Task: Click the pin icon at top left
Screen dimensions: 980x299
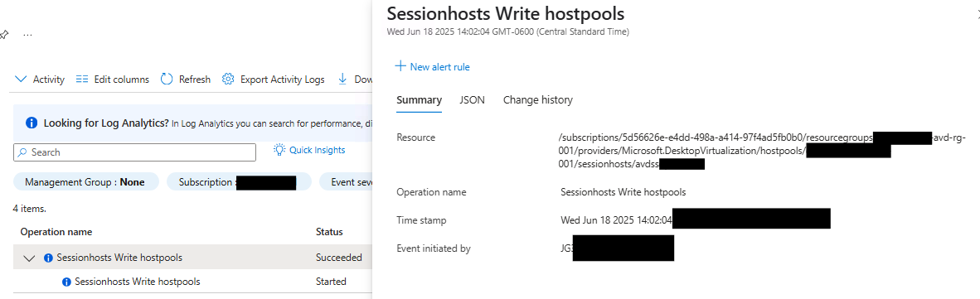Action: (3, 35)
